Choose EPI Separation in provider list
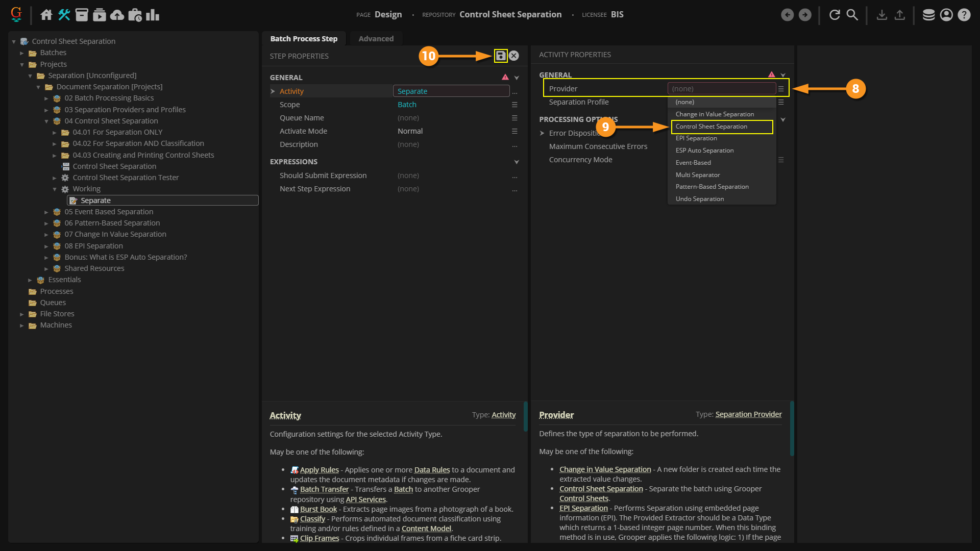 pos(696,138)
